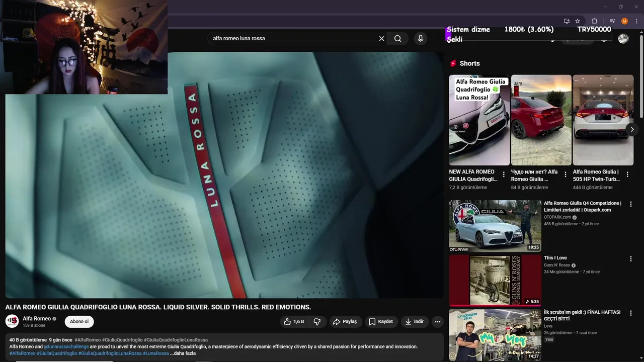Open the media control music icon
Viewport: 644px width, 362px height.
[612, 21]
